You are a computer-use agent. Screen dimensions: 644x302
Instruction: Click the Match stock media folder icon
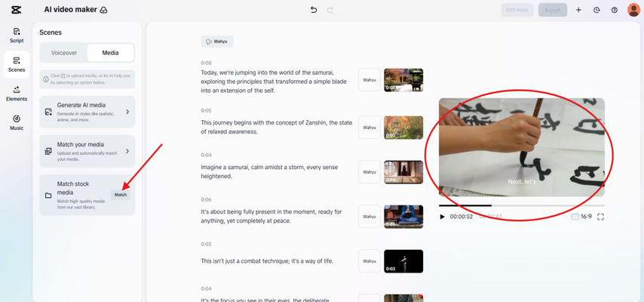pyautogui.click(x=48, y=196)
